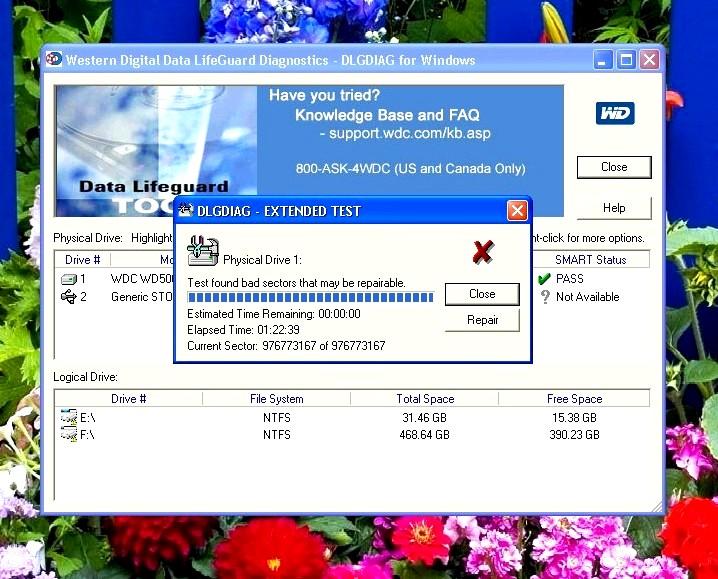Click the logical Drive # column header

pyautogui.click(x=129, y=399)
